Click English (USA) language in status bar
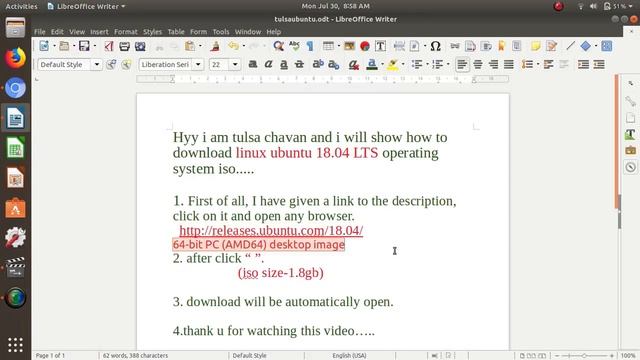Viewport: 640px width, 360px height. [x=349, y=356]
